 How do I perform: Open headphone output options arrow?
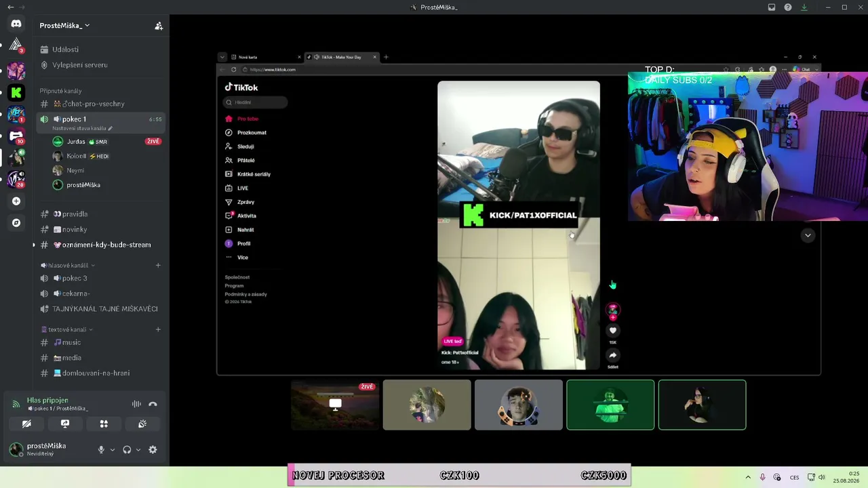point(138,449)
